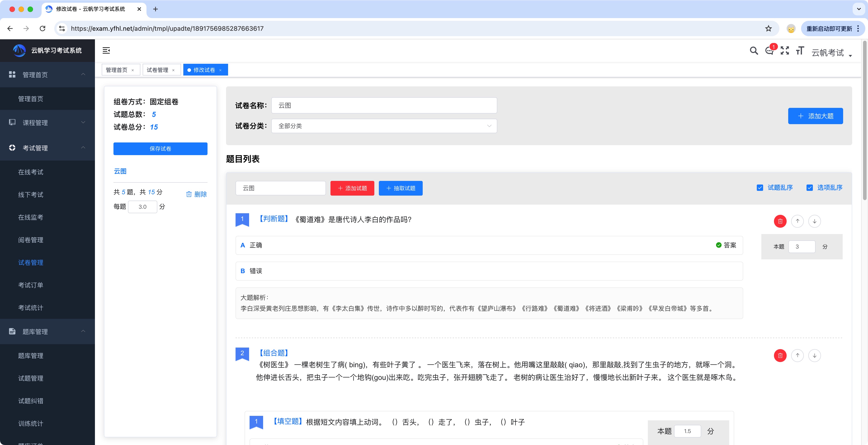Focus the 云图 section name input
Screen dimensions: 868x445
pyautogui.click(x=281, y=188)
